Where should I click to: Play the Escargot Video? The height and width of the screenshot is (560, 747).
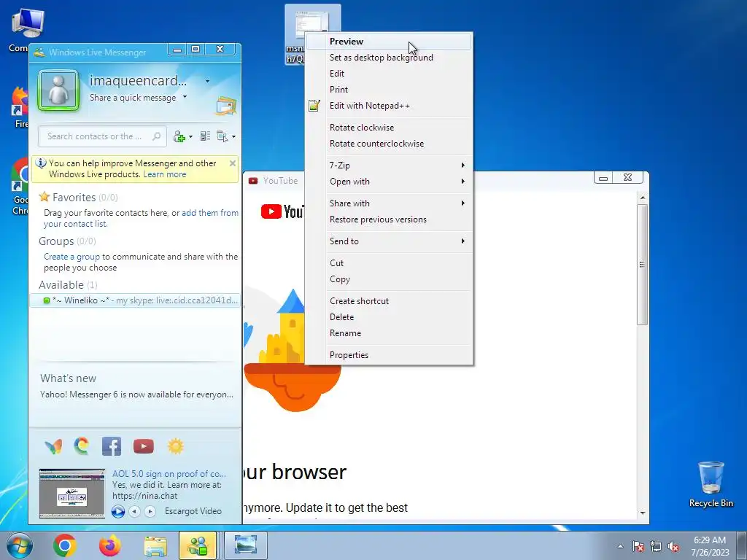pyautogui.click(x=117, y=511)
